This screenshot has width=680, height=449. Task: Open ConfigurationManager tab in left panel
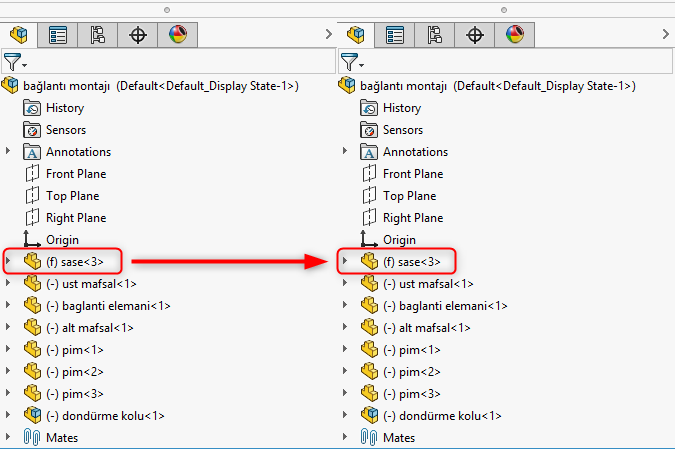[x=98, y=35]
